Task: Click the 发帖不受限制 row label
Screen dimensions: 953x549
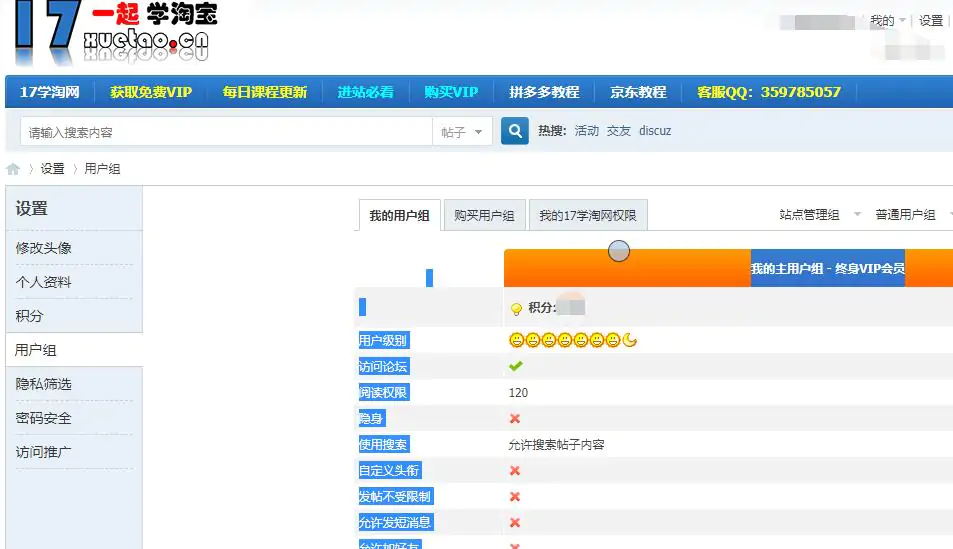Action: point(396,497)
